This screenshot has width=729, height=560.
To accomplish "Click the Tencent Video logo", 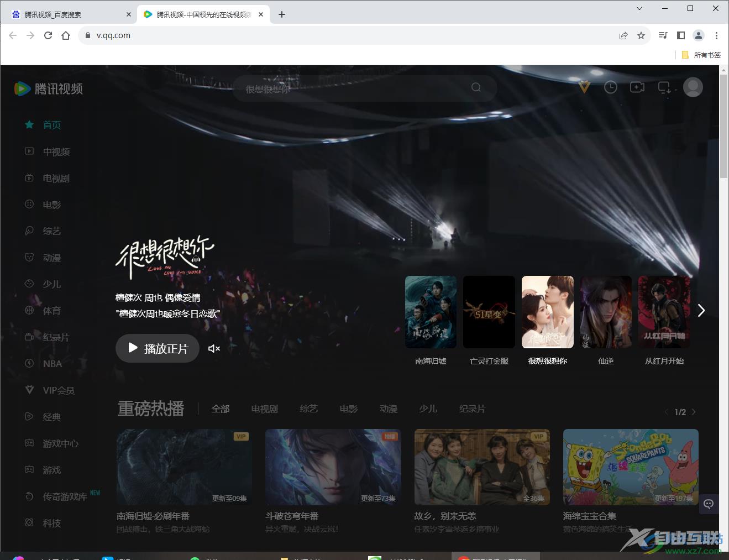I will point(49,88).
